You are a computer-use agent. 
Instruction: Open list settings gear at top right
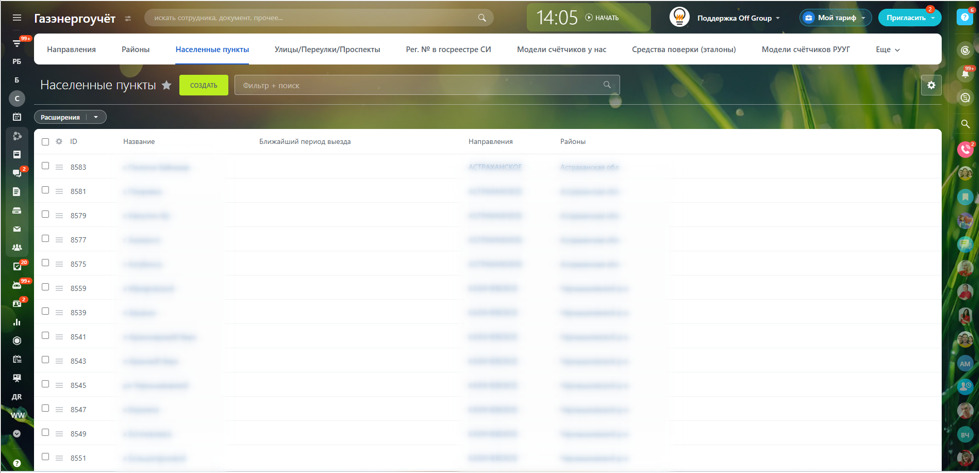pyautogui.click(x=931, y=85)
